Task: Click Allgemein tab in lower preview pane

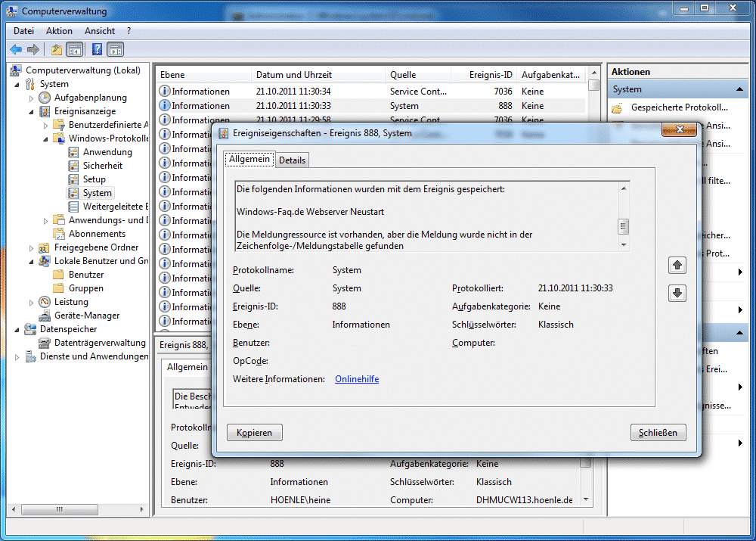Action: click(187, 367)
